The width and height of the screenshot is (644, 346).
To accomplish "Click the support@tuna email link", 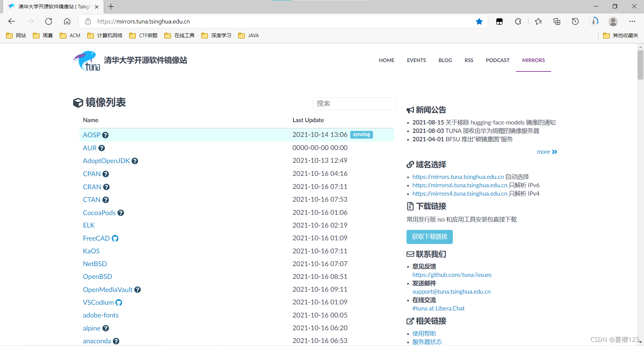I will point(451,292).
